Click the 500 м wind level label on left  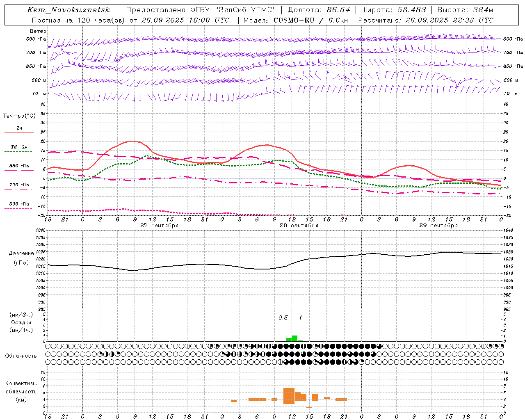[39, 80]
